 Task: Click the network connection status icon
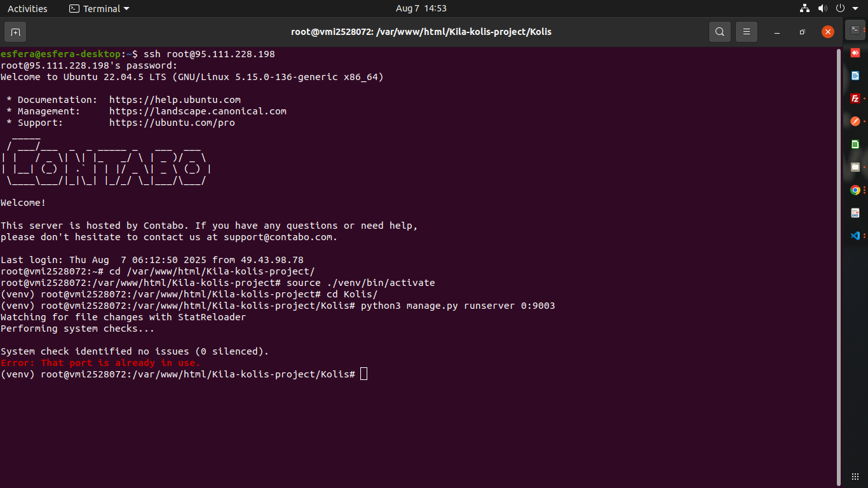click(805, 8)
